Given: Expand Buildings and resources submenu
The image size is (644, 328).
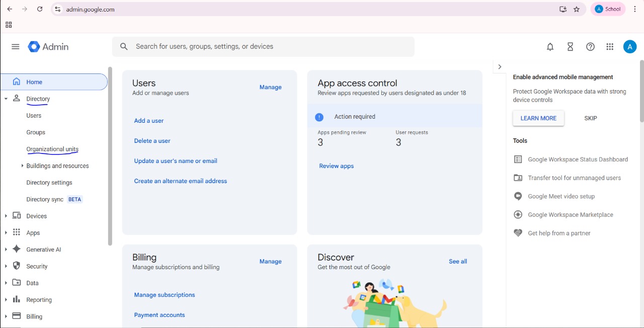Looking at the screenshot, I should click(x=22, y=166).
